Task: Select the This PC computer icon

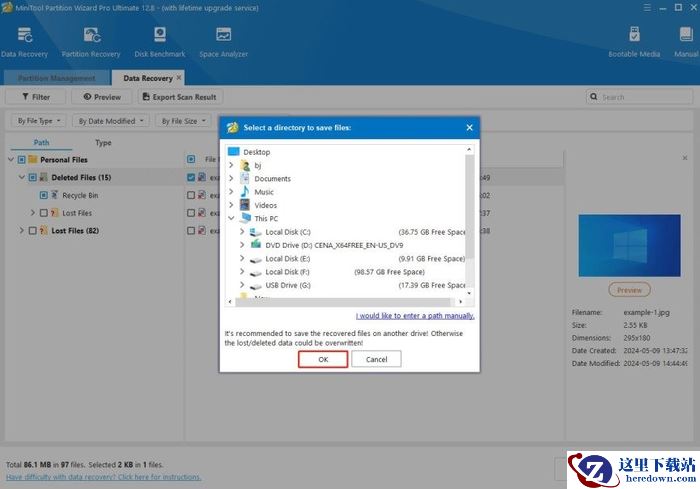Action: pos(245,218)
